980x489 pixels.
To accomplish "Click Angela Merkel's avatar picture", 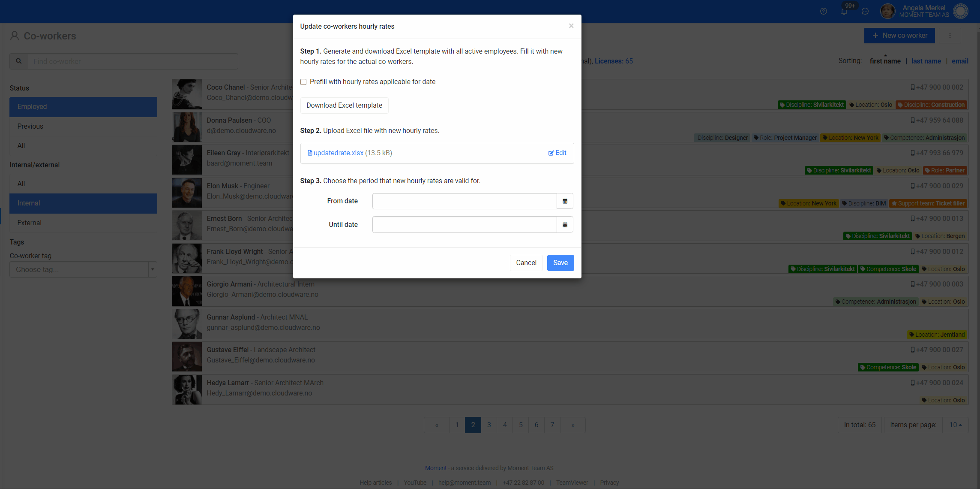I will (887, 11).
